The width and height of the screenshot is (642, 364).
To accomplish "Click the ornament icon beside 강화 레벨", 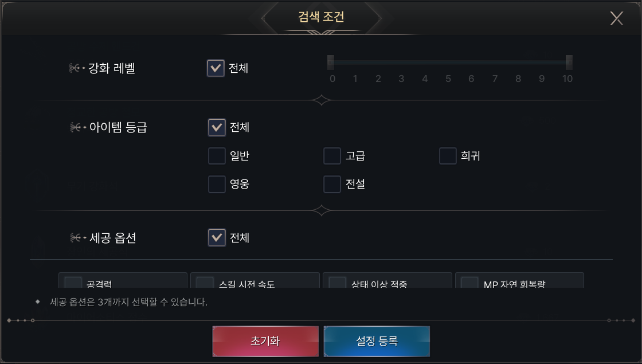I will click(x=76, y=69).
